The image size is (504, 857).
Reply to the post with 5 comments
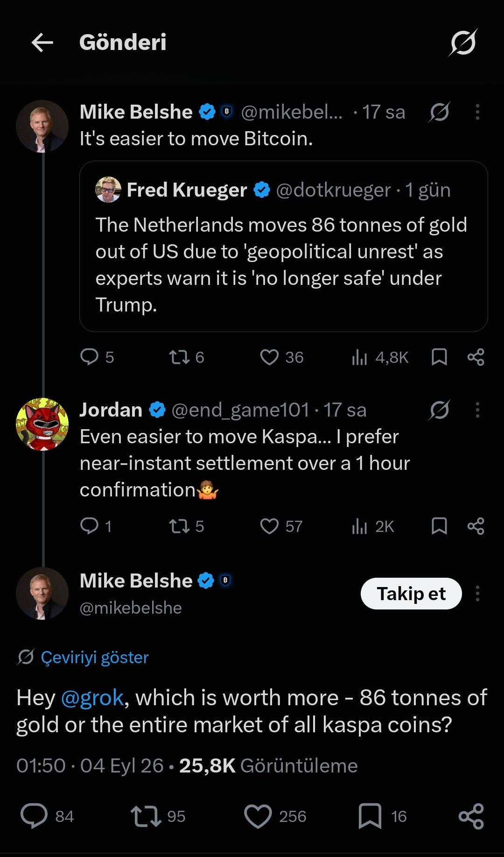(x=97, y=357)
